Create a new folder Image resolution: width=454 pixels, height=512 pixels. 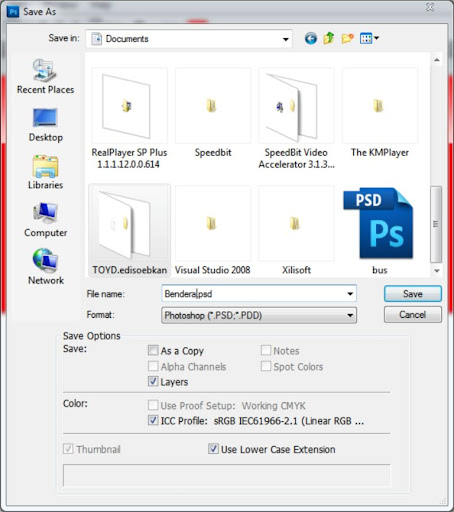[x=347, y=39]
